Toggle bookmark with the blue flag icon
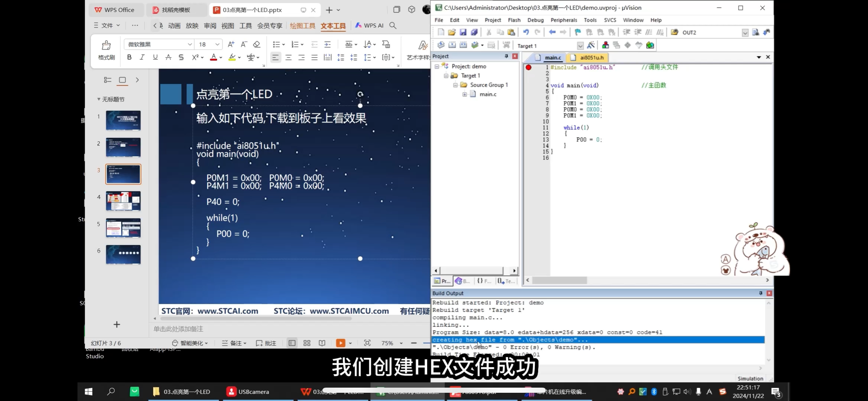 [x=578, y=32]
